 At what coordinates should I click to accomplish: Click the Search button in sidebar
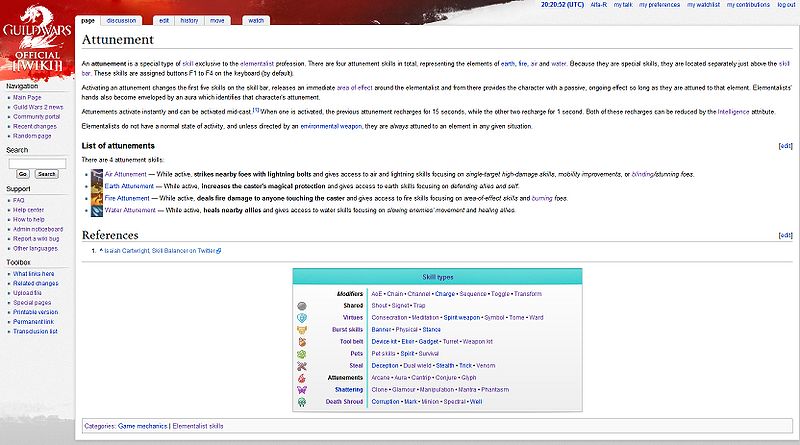point(46,174)
